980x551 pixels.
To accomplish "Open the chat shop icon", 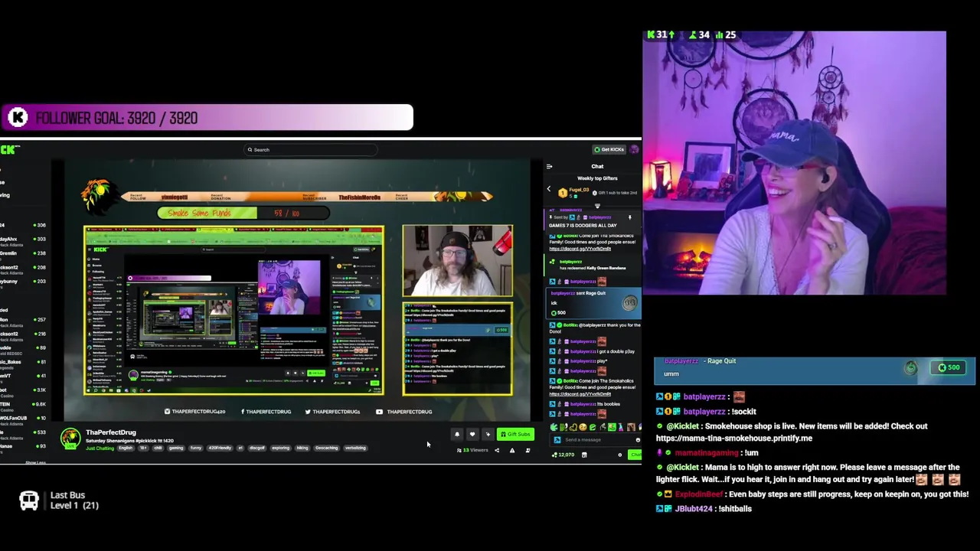I will point(584,455).
